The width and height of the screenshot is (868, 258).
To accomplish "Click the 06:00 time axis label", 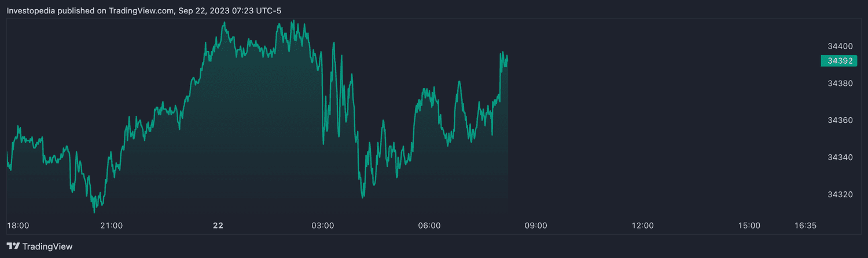I will pos(429,226).
